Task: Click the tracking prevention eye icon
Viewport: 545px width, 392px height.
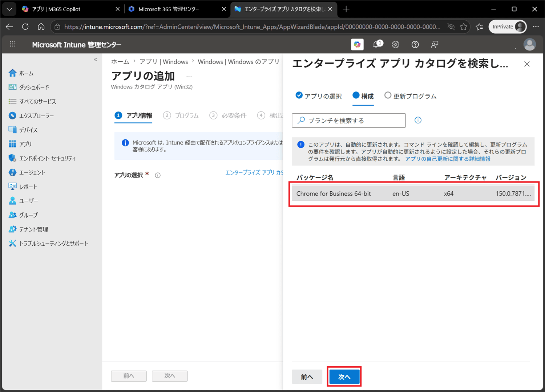Action: [x=451, y=27]
